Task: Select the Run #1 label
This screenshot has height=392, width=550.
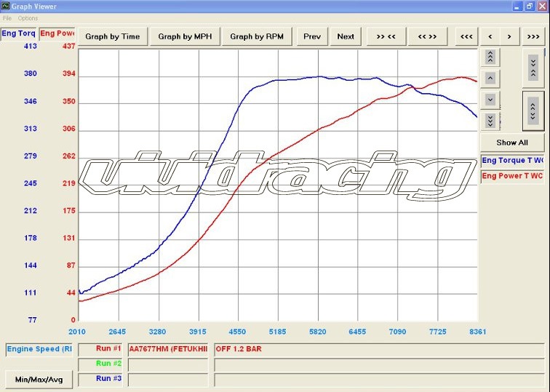Action: [100, 349]
